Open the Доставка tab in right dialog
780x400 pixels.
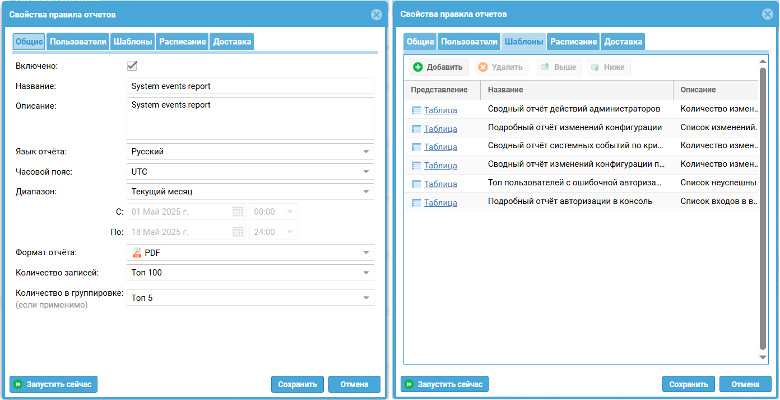pyautogui.click(x=624, y=42)
